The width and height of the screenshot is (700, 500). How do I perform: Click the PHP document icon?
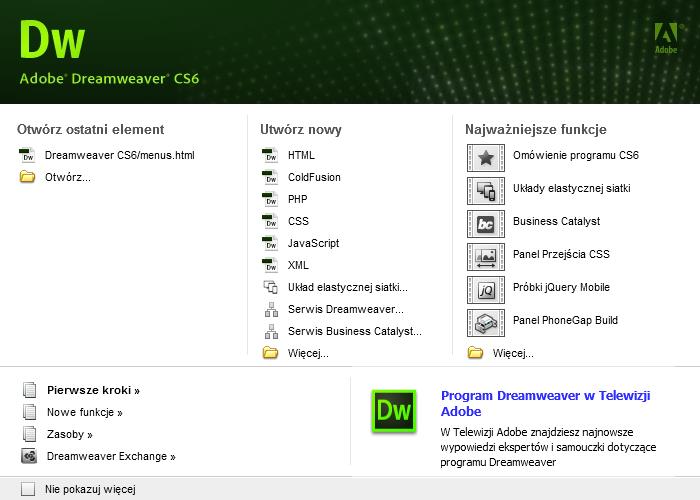(270, 199)
